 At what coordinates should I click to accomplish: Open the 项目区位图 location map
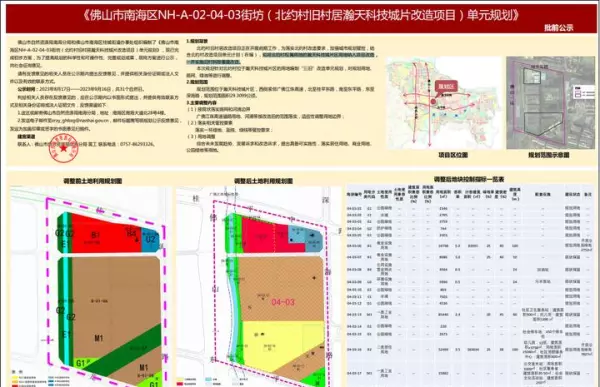(x=444, y=103)
